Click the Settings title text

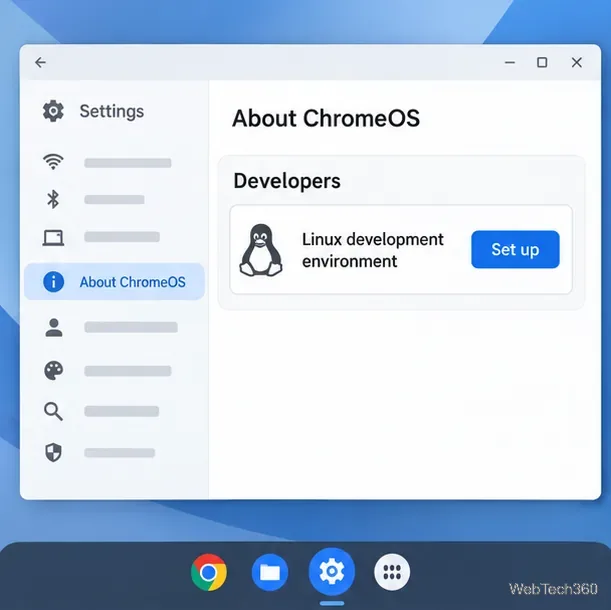(x=112, y=111)
